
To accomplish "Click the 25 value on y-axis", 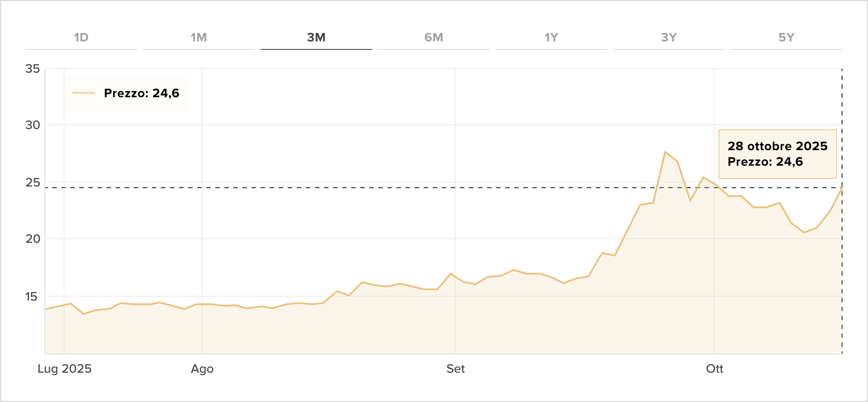I will click(x=33, y=183).
